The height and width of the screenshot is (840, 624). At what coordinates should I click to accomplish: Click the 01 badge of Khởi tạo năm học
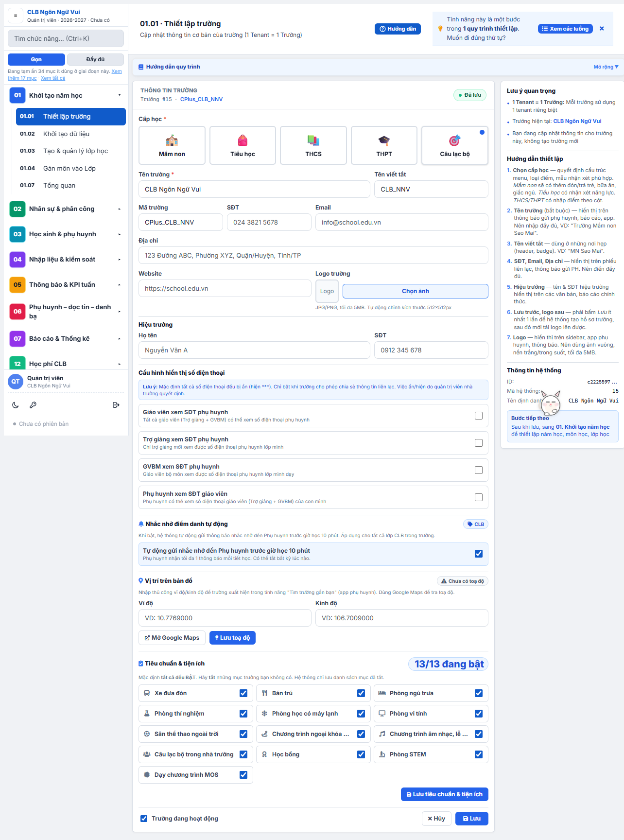pos(17,95)
